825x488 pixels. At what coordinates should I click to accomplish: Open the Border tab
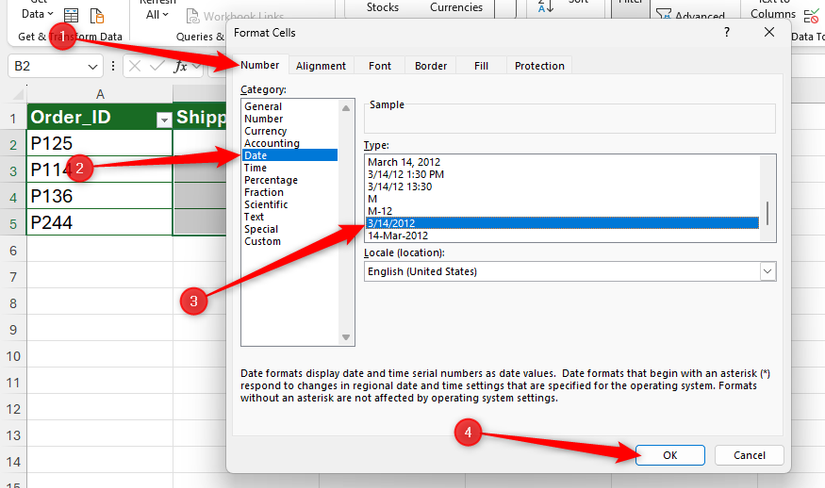pos(430,66)
